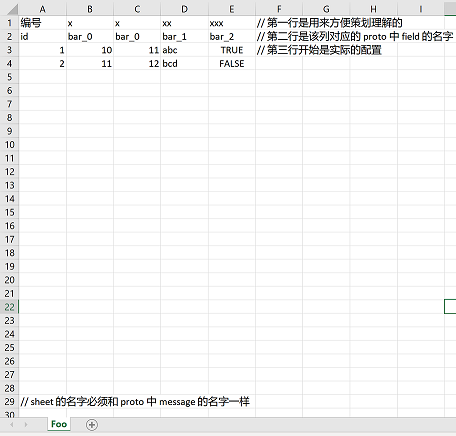This screenshot has width=456, height=436.
Task: Select row 10 header
Action: (9, 145)
